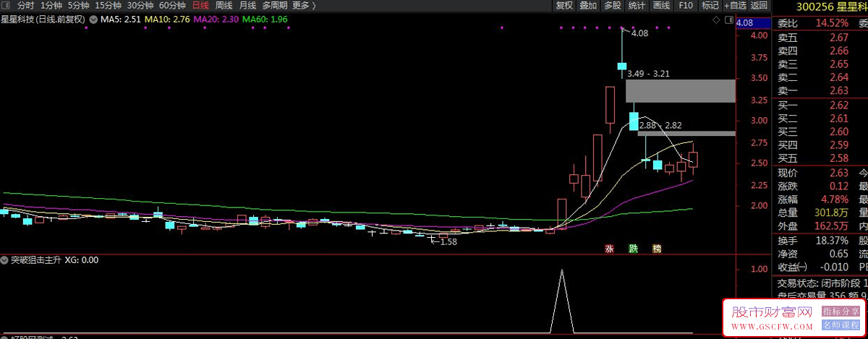Click 卖二 ask price 2.64
868x339 pixels.
click(838, 77)
